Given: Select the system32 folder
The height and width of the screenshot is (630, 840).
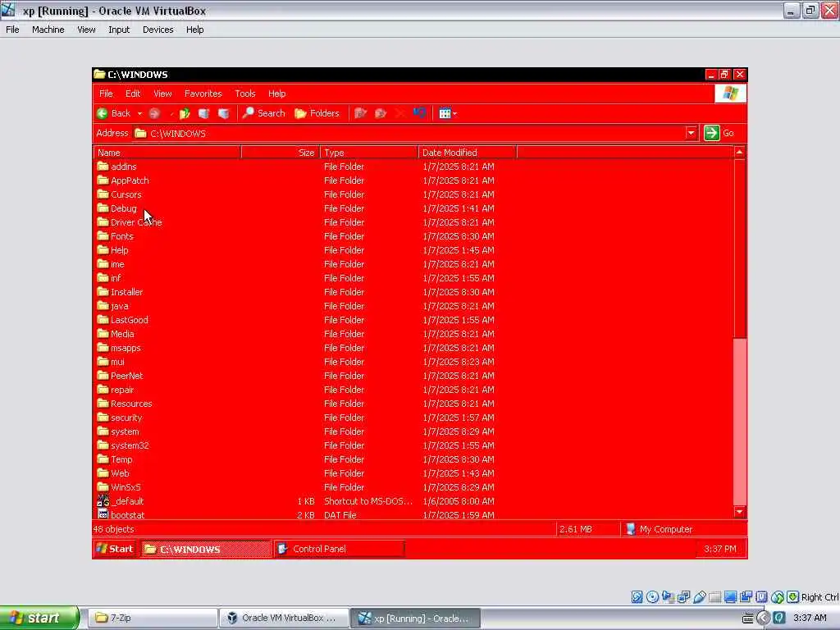Looking at the screenshot, I should coord(123,445).
